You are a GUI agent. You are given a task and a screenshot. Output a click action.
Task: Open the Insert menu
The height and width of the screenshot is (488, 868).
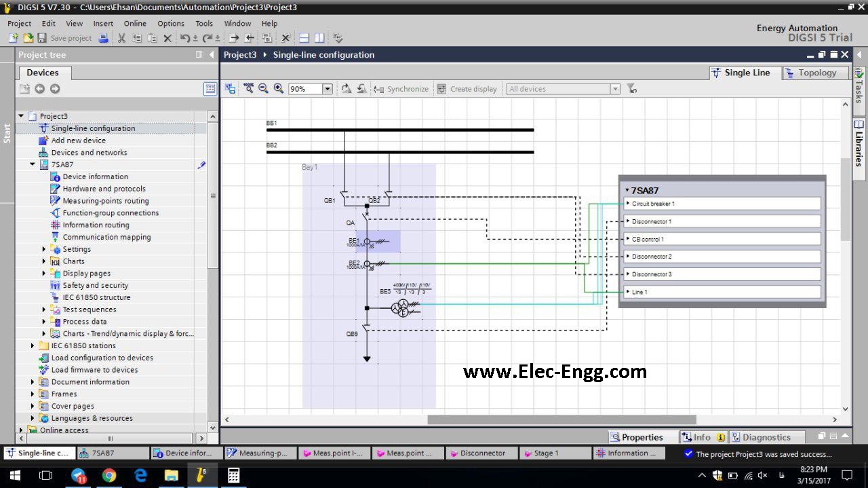(103, 23)
